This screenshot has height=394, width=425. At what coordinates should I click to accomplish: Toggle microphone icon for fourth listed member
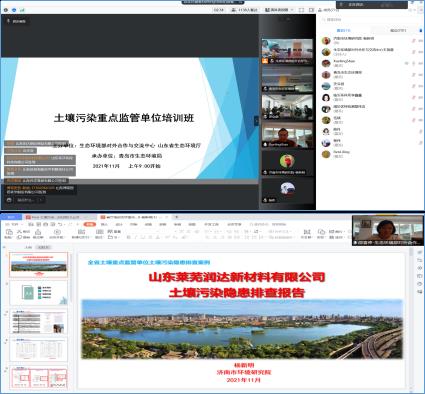(x=414, y=75)
